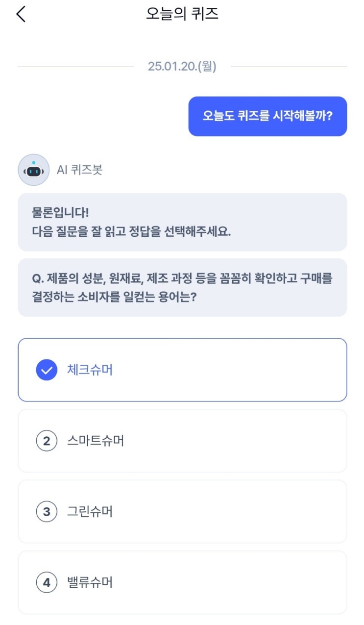Image resolution: width=364 pixels, height=625 pixels.
Task: Click the 스마트슈머 label text
Action: (96, 441)
